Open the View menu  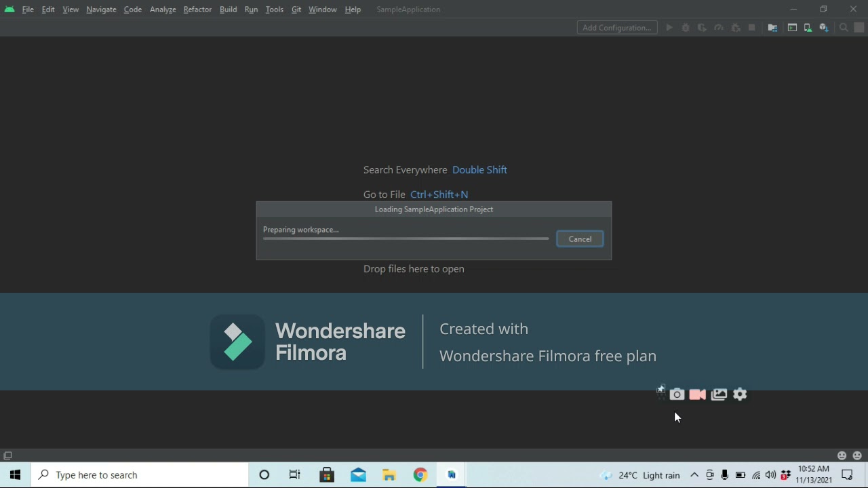[71, 9]
